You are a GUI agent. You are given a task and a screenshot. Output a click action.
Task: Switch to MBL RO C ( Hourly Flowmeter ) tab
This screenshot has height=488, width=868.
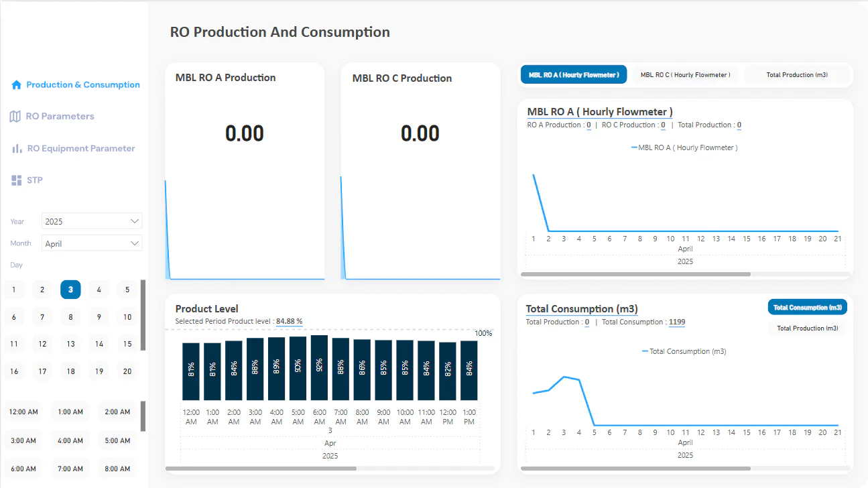click(685, 75)
